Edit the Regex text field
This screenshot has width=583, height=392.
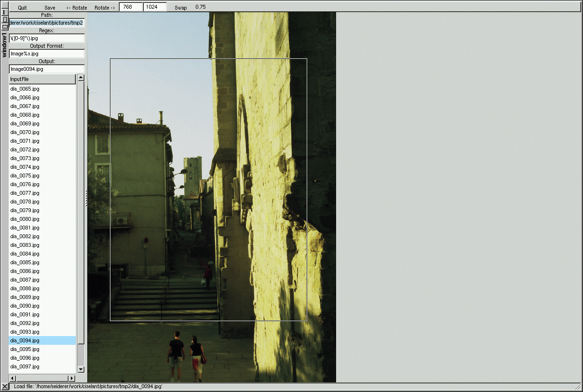[x=47, y=38]
